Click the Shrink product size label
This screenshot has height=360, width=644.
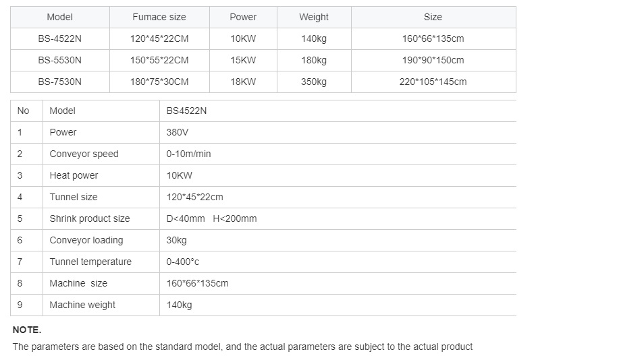point(90,218)
